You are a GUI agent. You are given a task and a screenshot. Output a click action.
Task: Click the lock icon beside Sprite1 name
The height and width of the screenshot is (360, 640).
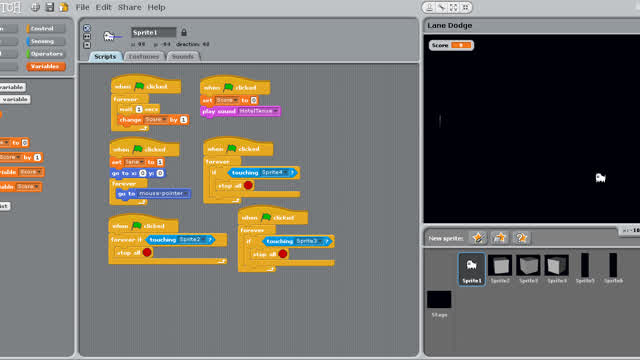pos(184,32)
